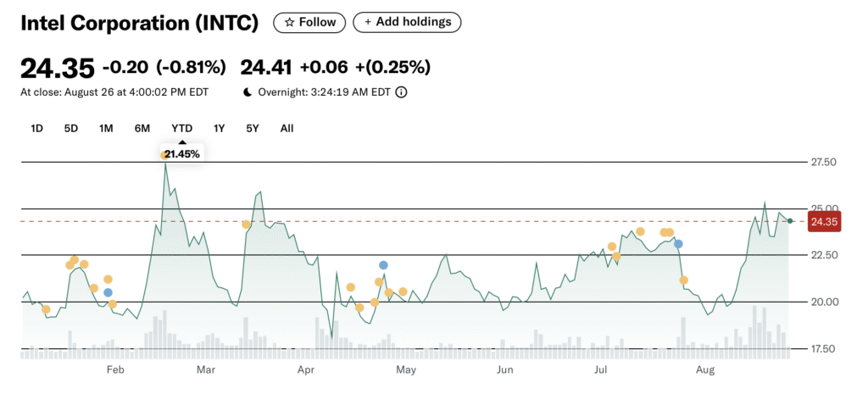Show All historical price data
868x394 pixels.
coord(287,128)
